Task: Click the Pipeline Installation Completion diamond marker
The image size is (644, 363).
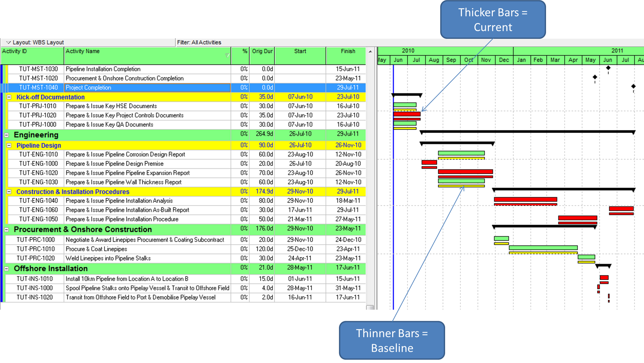Action: click(x=608, y=68)
